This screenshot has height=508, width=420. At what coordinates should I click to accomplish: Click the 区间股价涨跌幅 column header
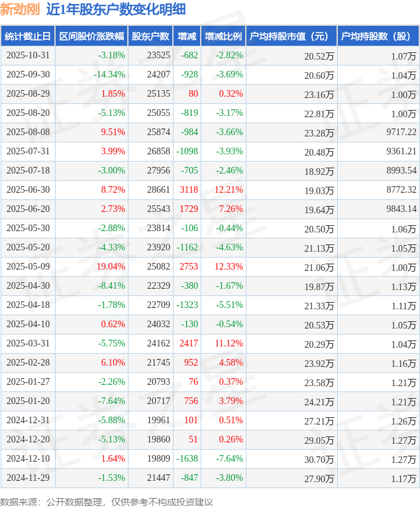coord(91,36)
